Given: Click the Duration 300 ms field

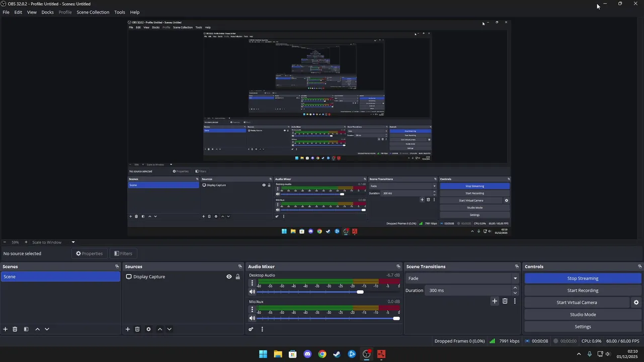Looking at the screenshot, I should (468, 291).
